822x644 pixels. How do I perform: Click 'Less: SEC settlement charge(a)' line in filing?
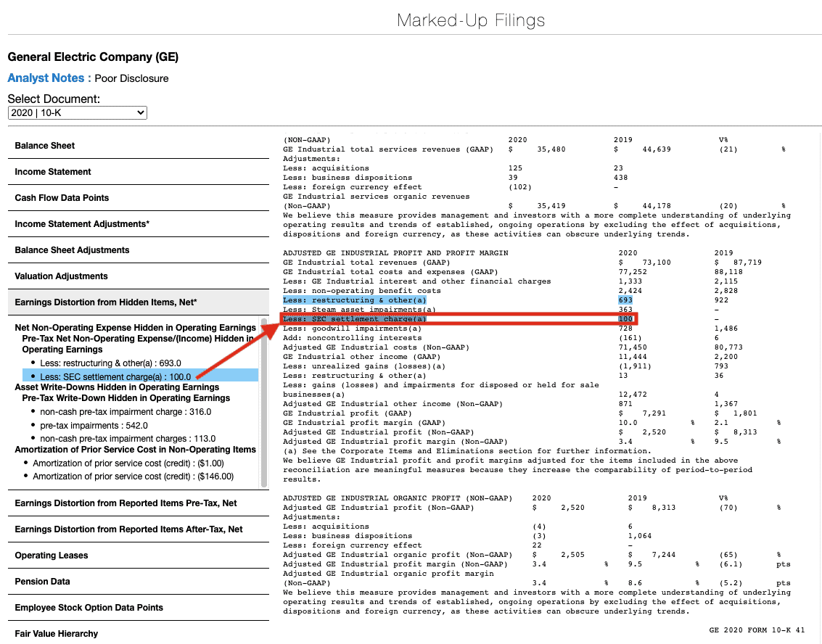[354, 319]
